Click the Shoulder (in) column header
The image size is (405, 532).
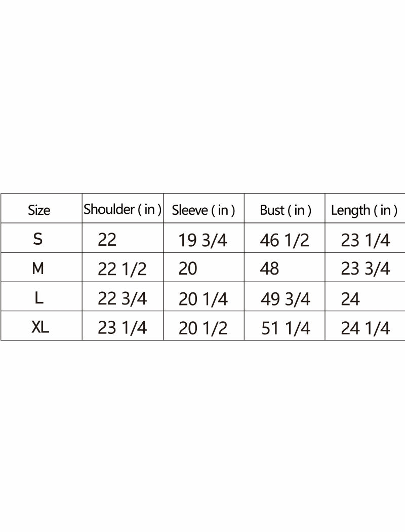click(x=123, y=209)
